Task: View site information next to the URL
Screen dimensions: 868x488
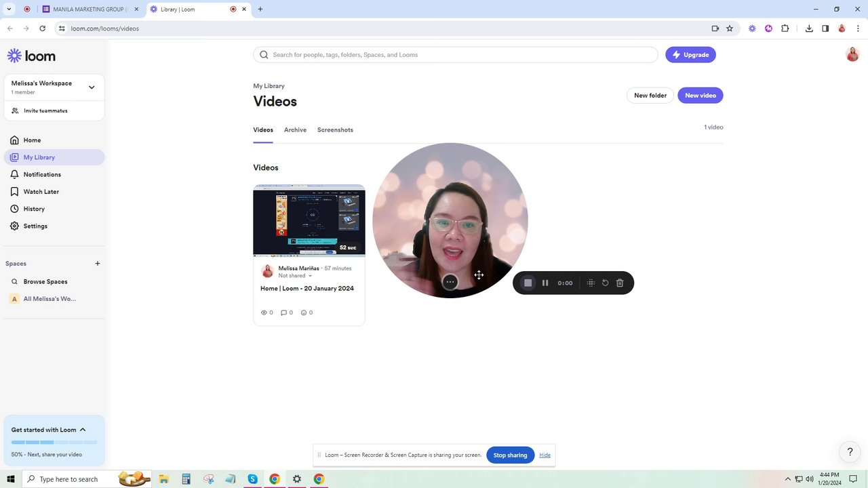Action: [62, 28]
